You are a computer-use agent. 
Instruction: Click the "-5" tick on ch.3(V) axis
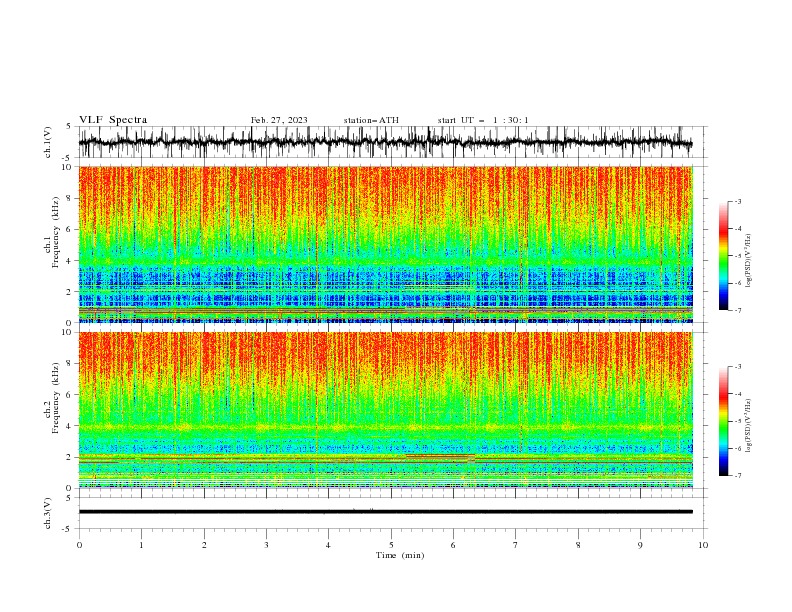(x=68, y=529)
